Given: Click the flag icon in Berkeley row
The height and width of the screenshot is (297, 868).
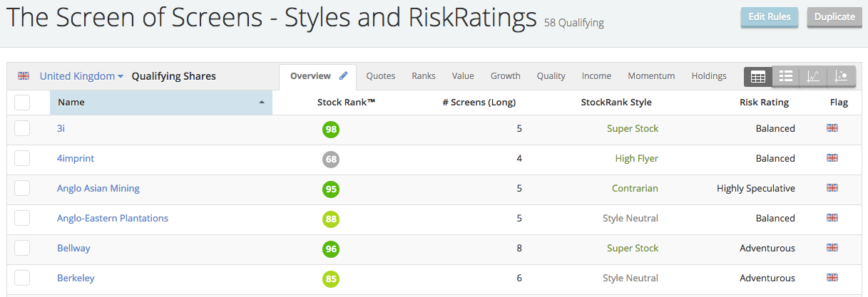Looking at the screenshot, I should (x=832, y=278).
